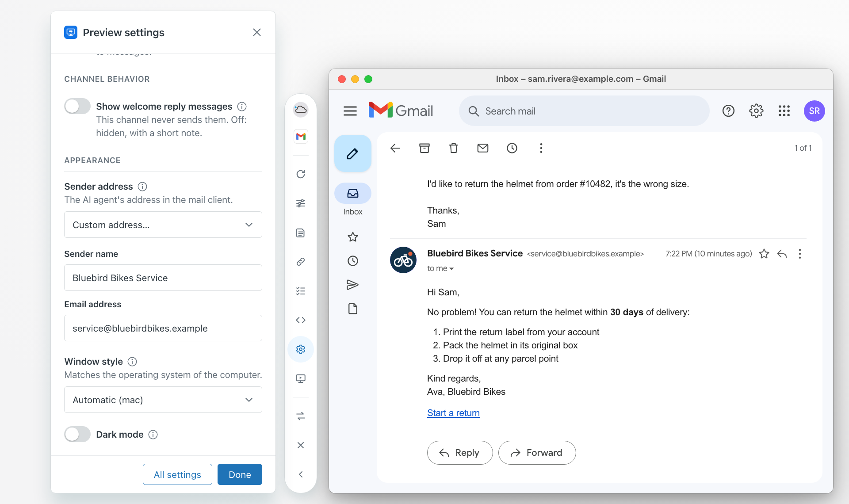Open Google apps grid
849x504 pixels.
coord(784,111)
